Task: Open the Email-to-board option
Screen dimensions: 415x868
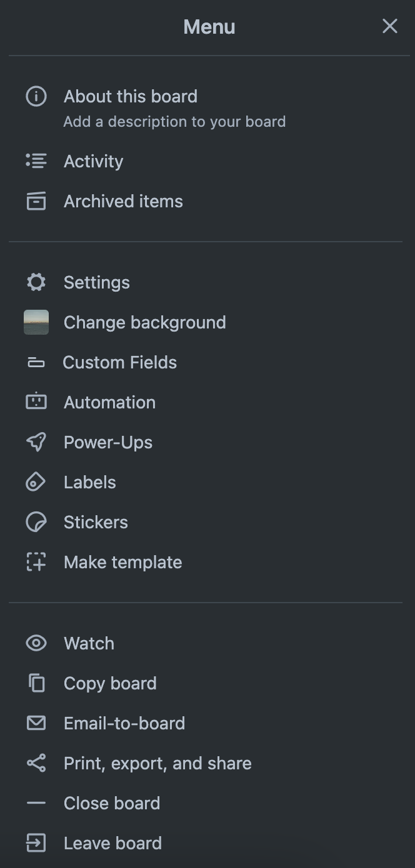Action: pyautogui.click(x=124, y=723)
